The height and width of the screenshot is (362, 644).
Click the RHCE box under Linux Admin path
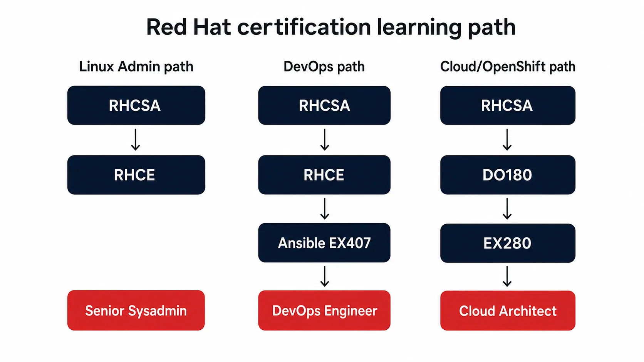136,175
